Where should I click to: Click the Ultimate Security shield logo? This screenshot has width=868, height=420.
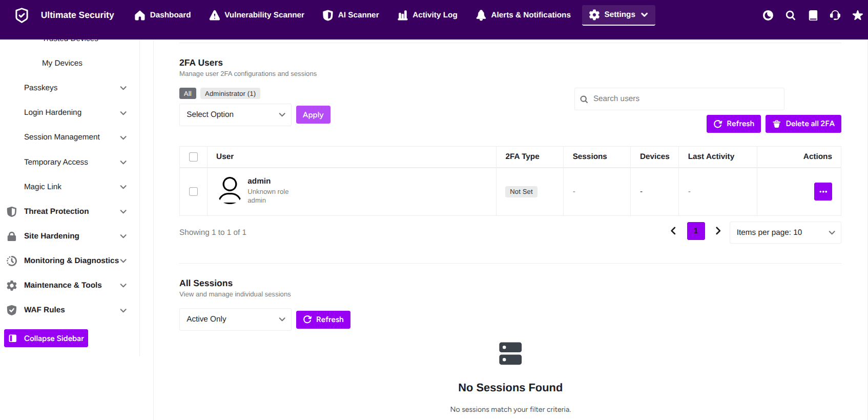click(22, 15)
